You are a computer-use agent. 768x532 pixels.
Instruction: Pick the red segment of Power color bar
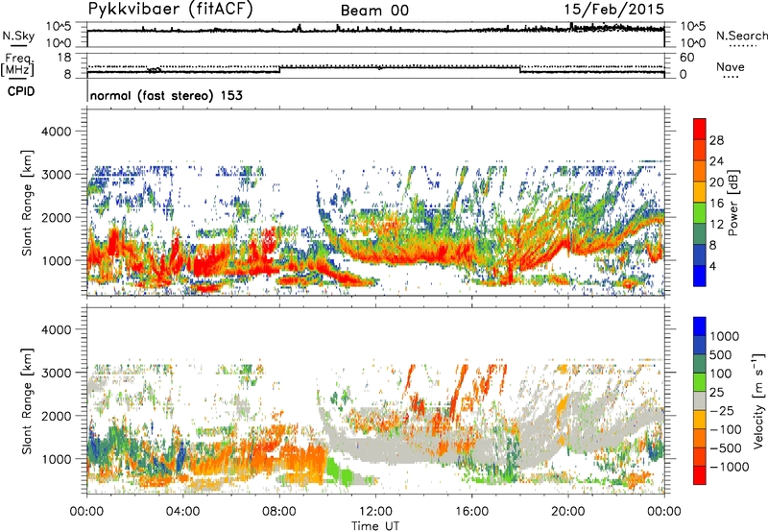click(700, 129)
